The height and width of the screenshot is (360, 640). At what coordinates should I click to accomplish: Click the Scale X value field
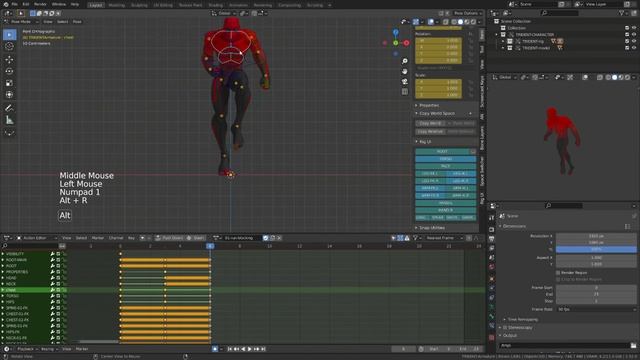[x=438, y=82]
